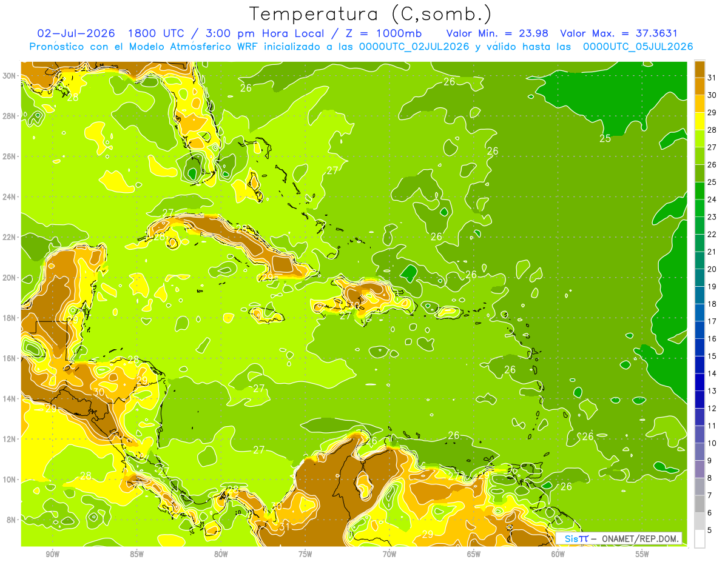Click the '75W' longitude axis label
The width and height of the screenshot is (728, 562).
[305, 554]
